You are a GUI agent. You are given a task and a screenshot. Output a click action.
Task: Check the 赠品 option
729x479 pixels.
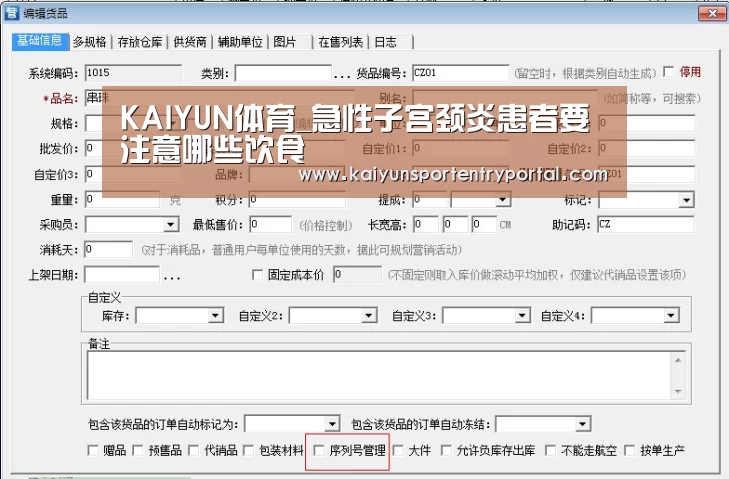93,450
